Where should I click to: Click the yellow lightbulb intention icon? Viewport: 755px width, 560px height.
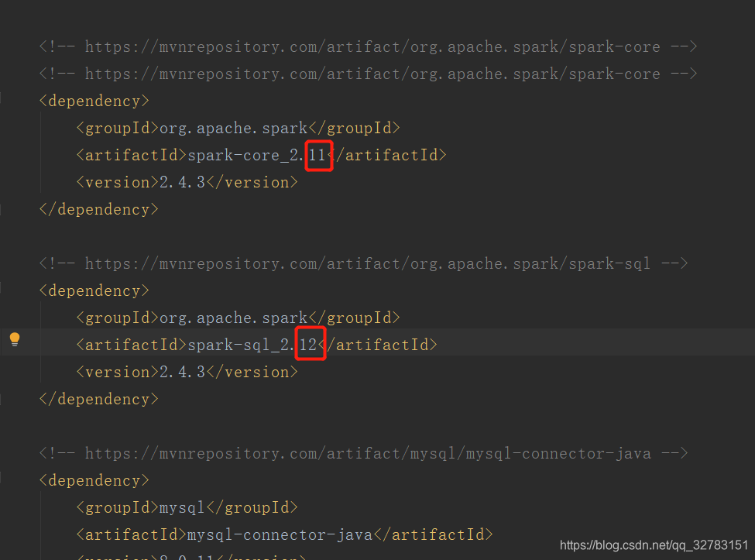(x=14, y=338)
